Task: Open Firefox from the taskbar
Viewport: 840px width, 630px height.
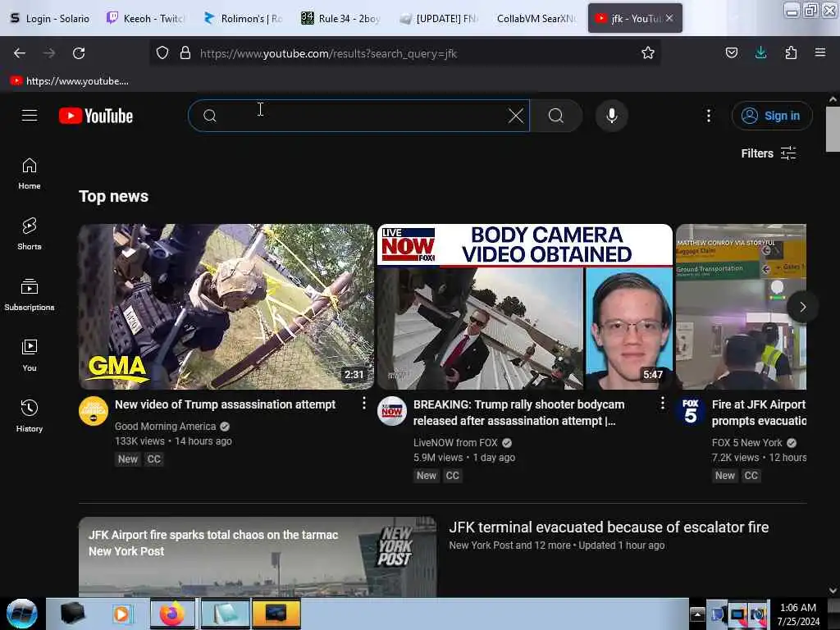Action: (x=172, y=614)
